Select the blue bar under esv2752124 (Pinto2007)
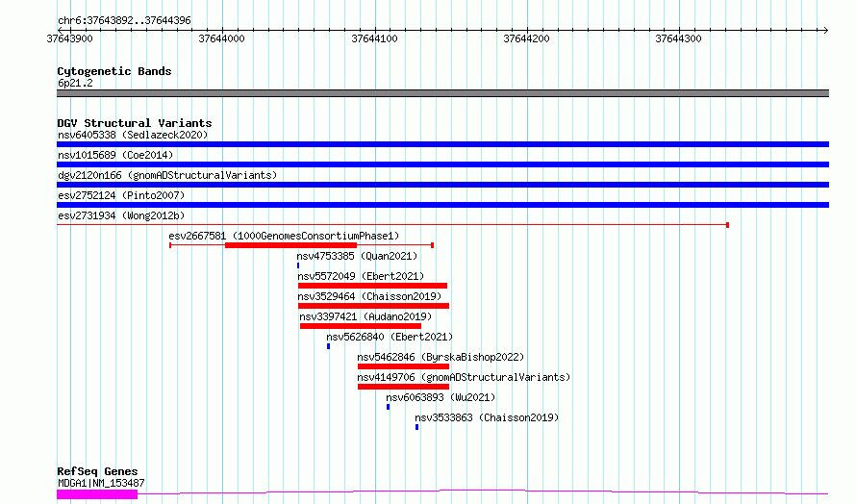 click(442, 205)
